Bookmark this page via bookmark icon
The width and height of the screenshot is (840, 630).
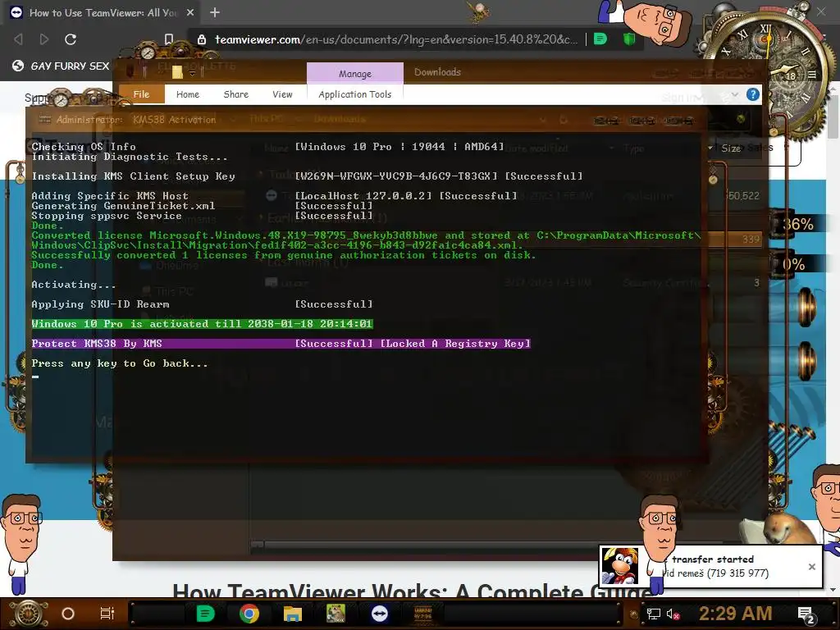click(x=169, y=39)
